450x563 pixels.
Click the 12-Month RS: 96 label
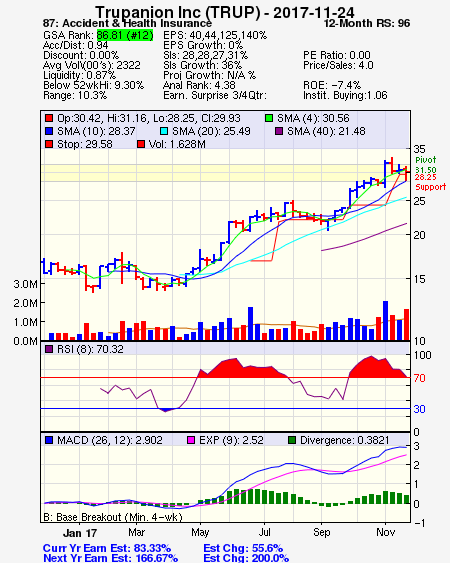(x=367, y=23)
